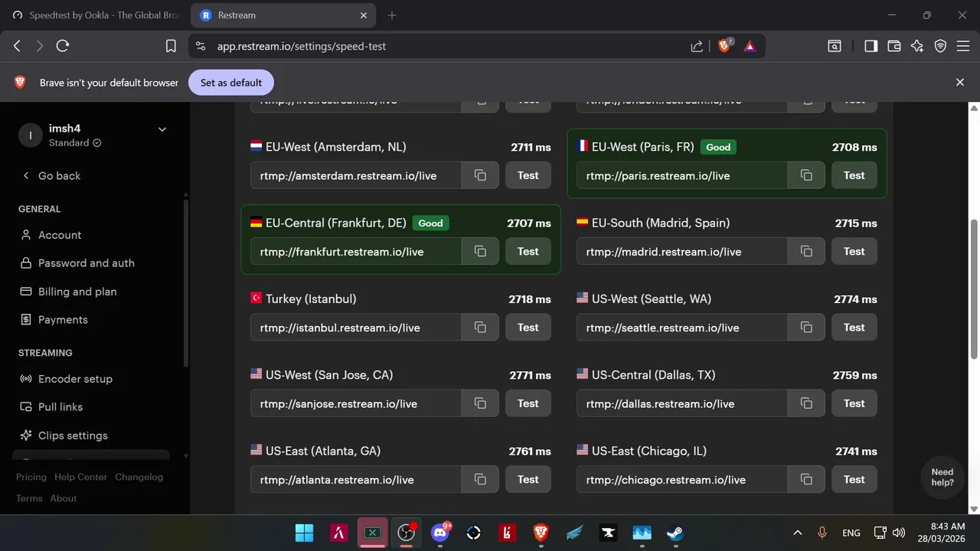Open the Brave main menu

point(963,46)
